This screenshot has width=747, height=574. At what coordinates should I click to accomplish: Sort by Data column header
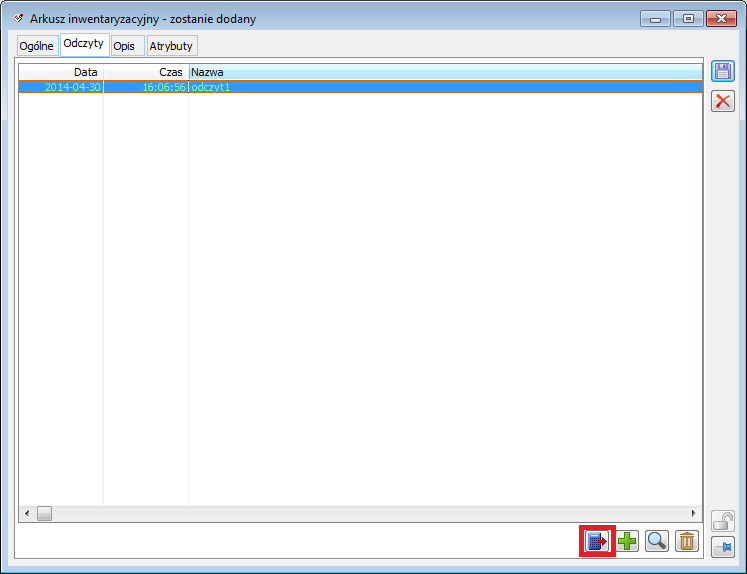tap(61, 72)
